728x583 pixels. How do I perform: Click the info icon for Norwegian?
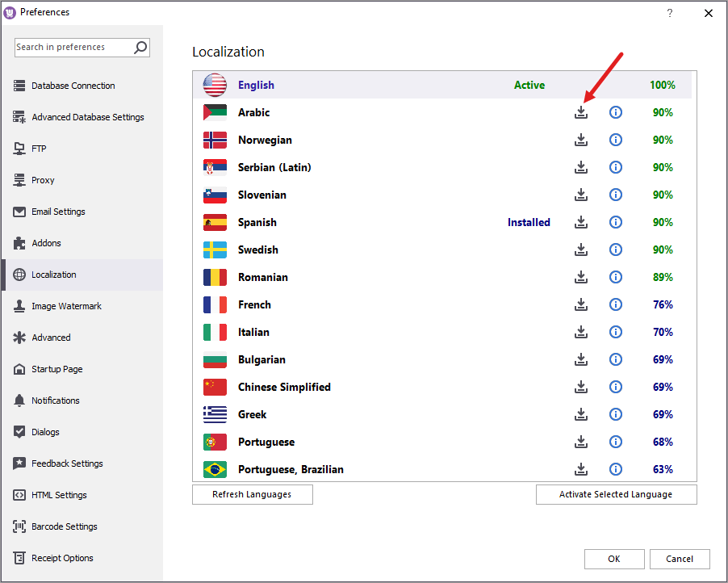tap(616, 141)
